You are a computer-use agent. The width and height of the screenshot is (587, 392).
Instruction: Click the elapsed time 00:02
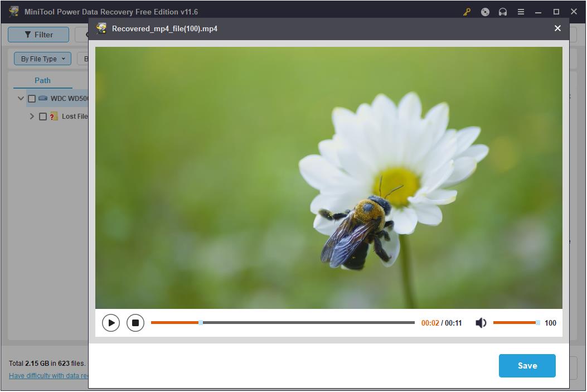(430, 323)
